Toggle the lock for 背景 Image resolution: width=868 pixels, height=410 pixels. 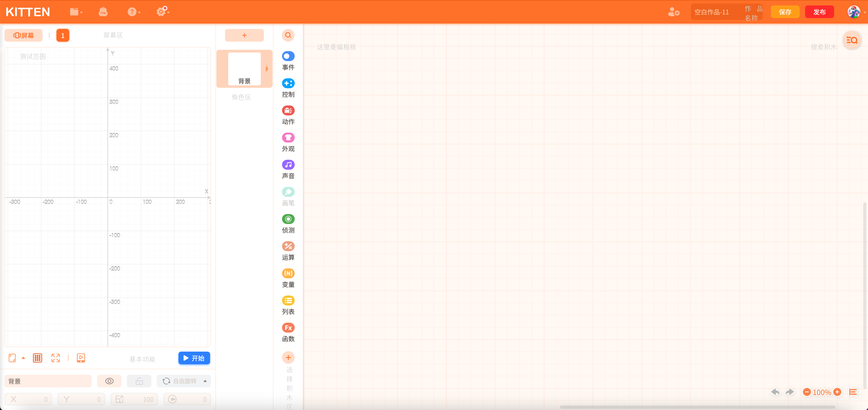tap(139, 381)
